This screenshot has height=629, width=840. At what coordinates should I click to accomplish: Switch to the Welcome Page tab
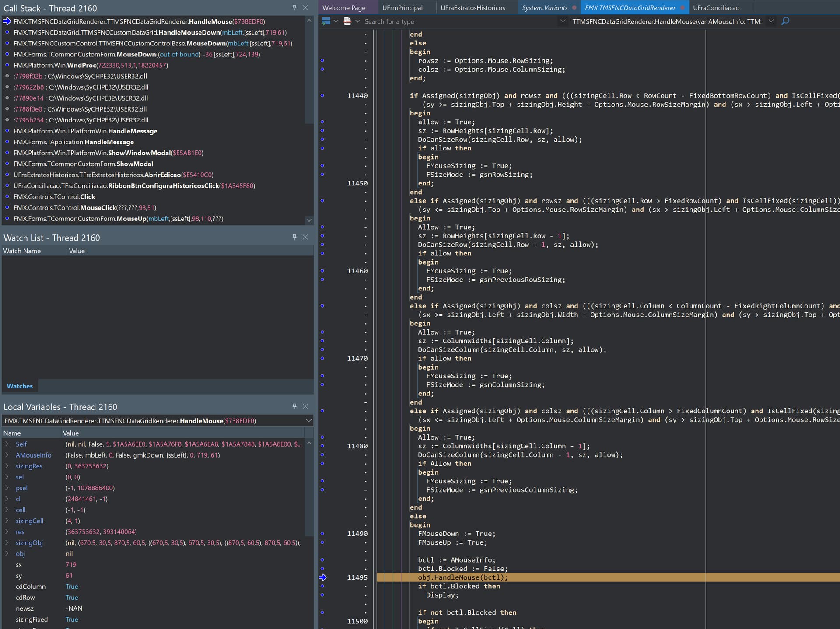pos(344,8)
